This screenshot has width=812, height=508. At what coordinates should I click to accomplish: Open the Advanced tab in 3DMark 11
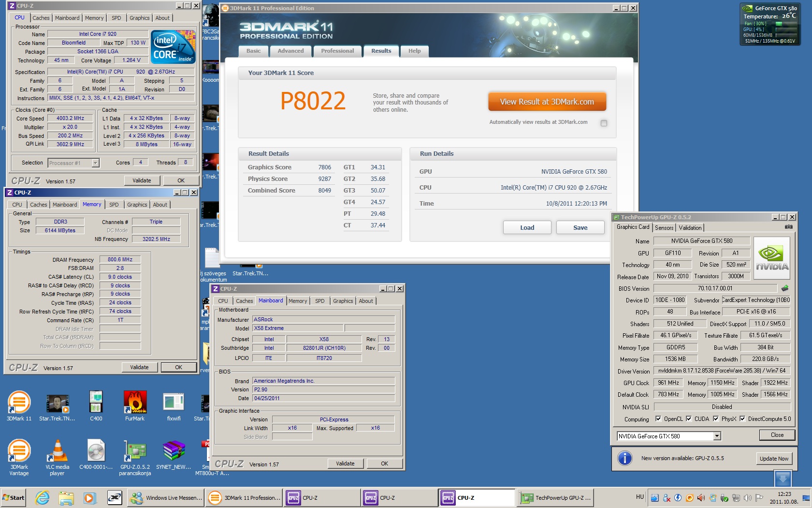pos(290,51)
